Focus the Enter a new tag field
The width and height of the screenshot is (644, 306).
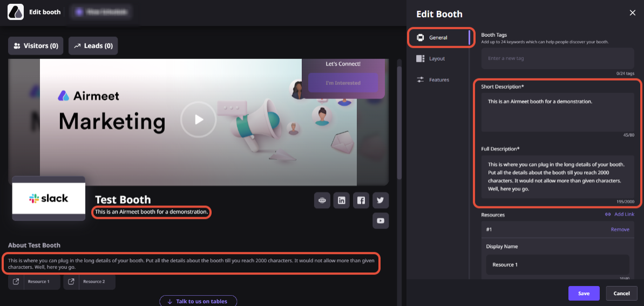click(558, 58)
